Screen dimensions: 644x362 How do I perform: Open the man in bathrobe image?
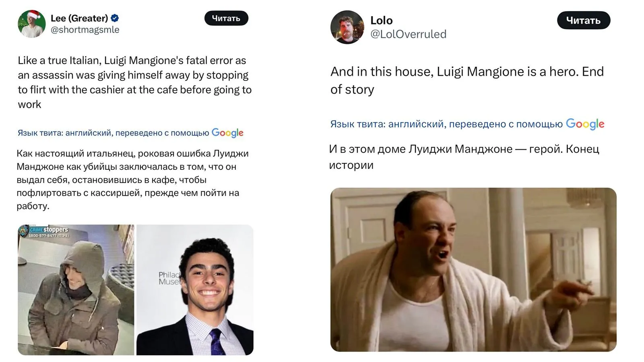[x=473, y=269]
